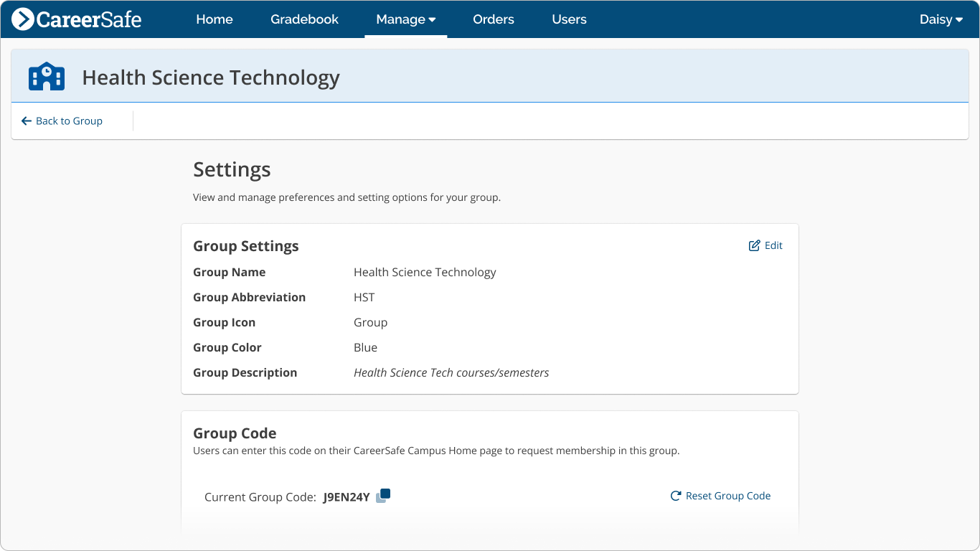980x551 pixels.
Task: Select the Group Color value Blue
Action: click(366, 347)
